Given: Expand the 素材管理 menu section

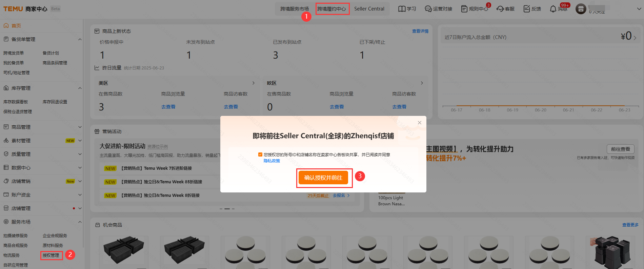Looking at the screenshot, I should coord(80,141).
